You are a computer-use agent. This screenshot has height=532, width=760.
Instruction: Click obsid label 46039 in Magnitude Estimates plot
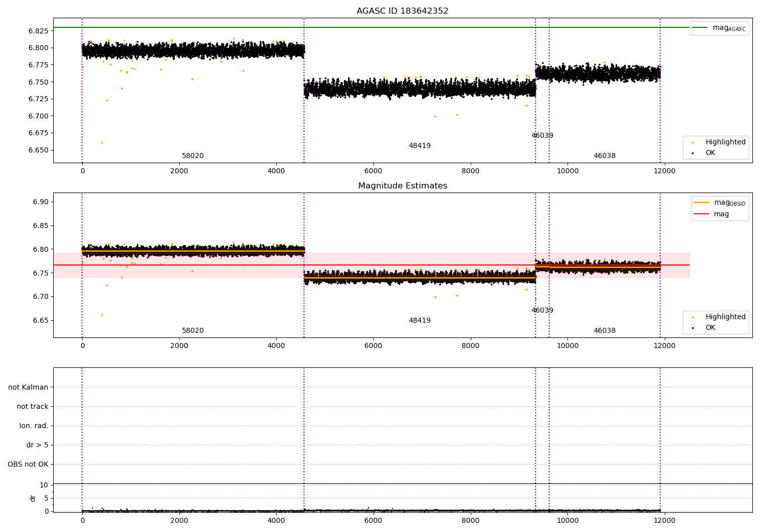[542, 311]
